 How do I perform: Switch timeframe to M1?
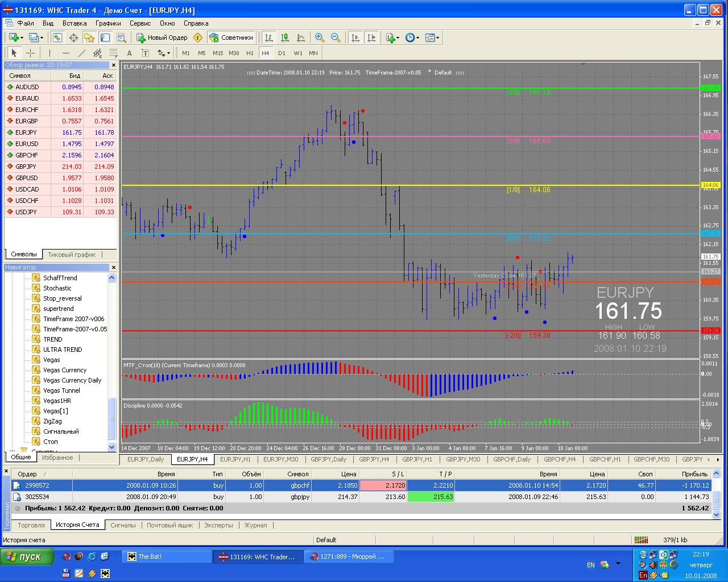(186, 53)
